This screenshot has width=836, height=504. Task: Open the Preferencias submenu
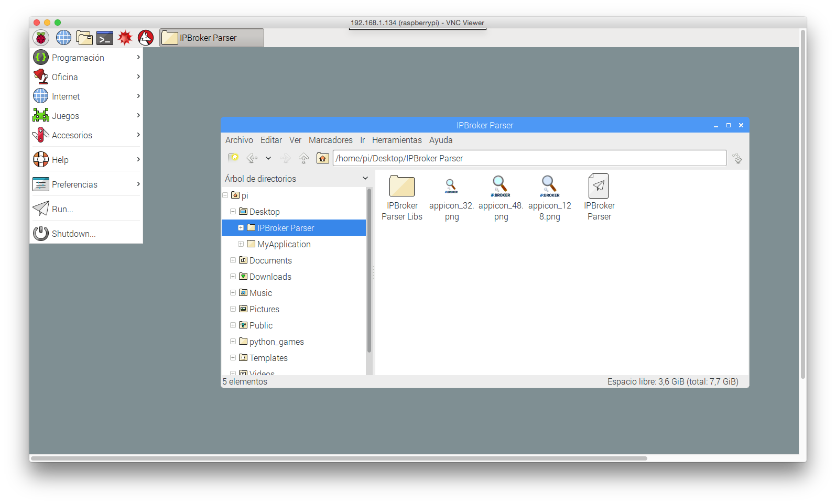[86, 184]
